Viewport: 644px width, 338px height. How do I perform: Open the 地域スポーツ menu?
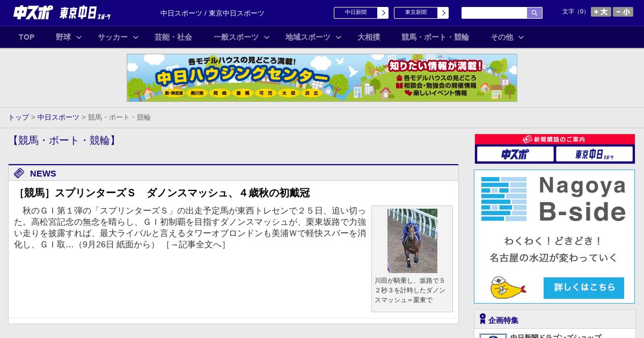pyautogui.click(x=308, y=37)
